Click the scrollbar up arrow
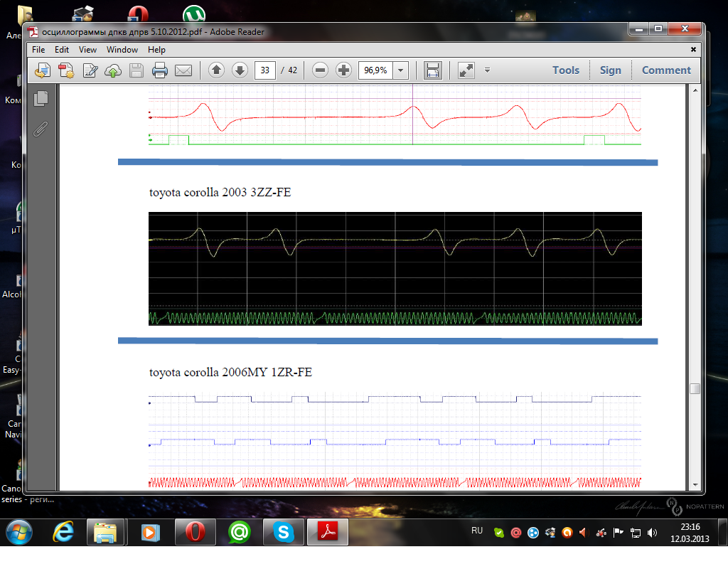The height and width of the screenshot is (569, 728). (695, 90)
